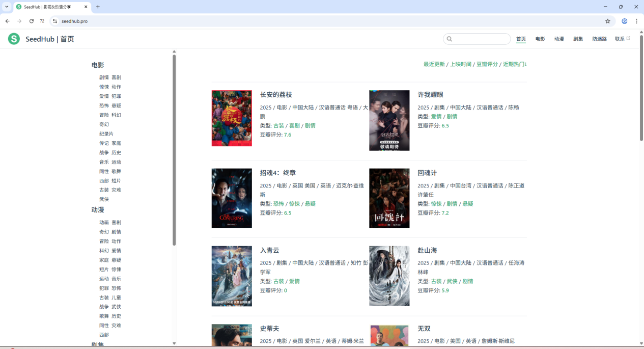
Task: Select 灾难 under the 电影 sidebar category
Action: coord(116,190)
